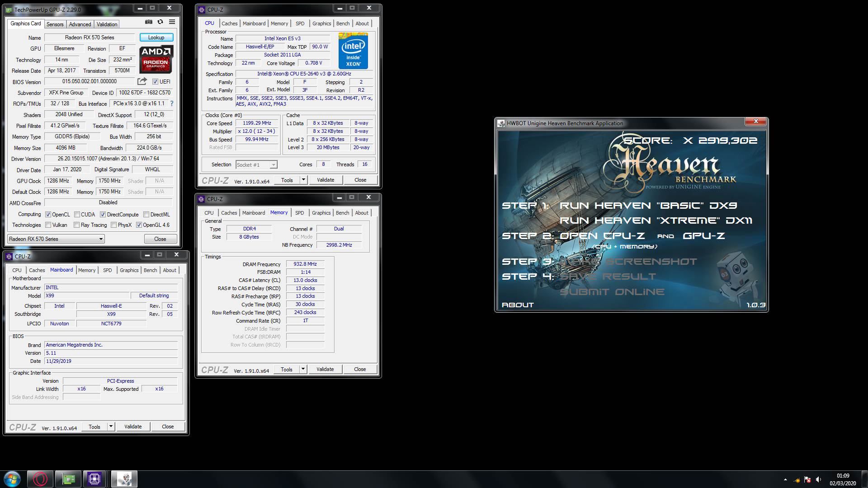Viewport: 868px width, 488px height.
Task: Click the GPU-Z screenshot camera icon
Action: 148,22
